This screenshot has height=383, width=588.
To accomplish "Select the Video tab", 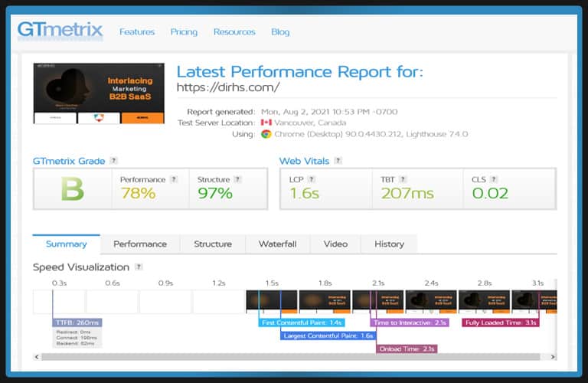I will tap(335, 244).
